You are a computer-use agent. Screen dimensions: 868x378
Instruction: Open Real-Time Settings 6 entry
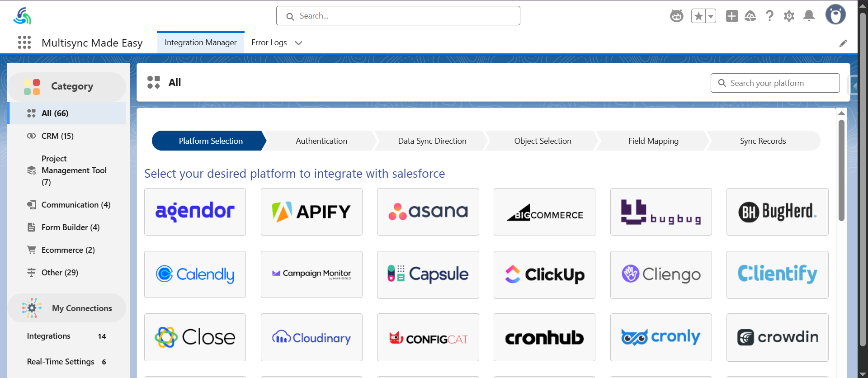point(67,362)
